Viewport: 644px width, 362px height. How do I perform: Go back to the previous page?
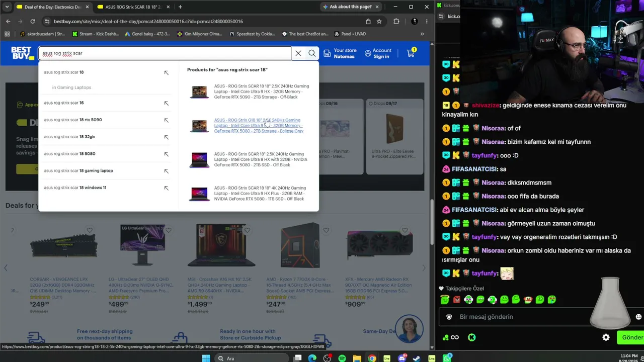pos(8,21)
